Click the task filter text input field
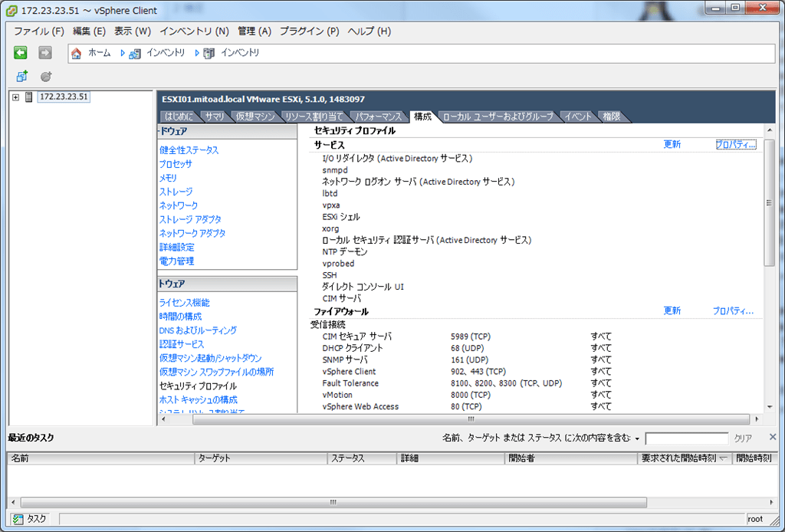Viewport: 785px width, 532px height. tap(686, 438)
